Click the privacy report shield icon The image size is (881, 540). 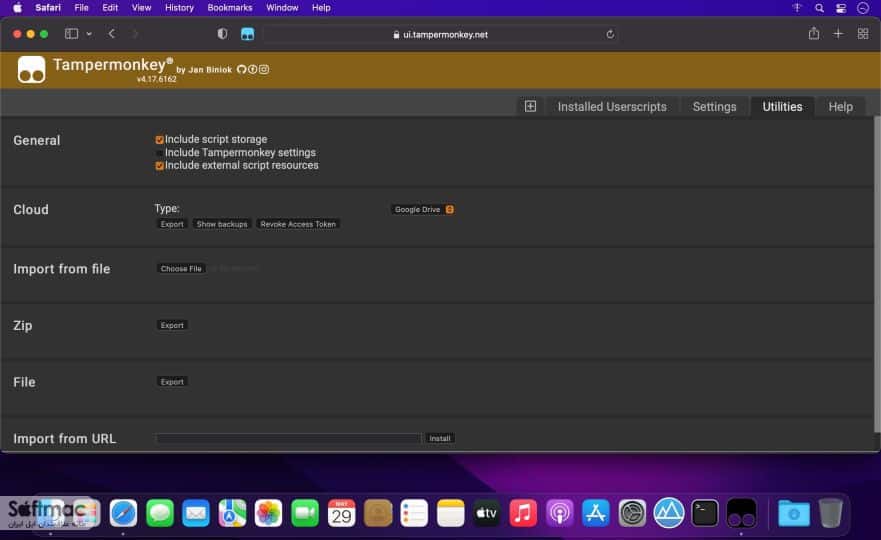click(222, 34)
